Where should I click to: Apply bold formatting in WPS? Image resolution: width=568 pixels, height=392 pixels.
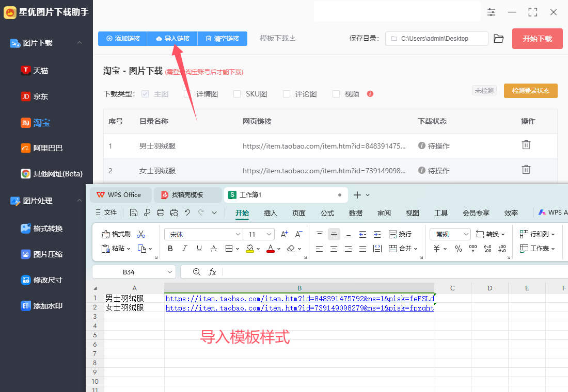170,249
